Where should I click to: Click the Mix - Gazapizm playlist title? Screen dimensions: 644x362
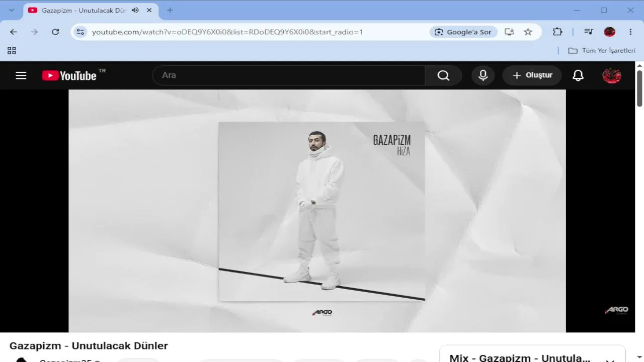point(520,358)
